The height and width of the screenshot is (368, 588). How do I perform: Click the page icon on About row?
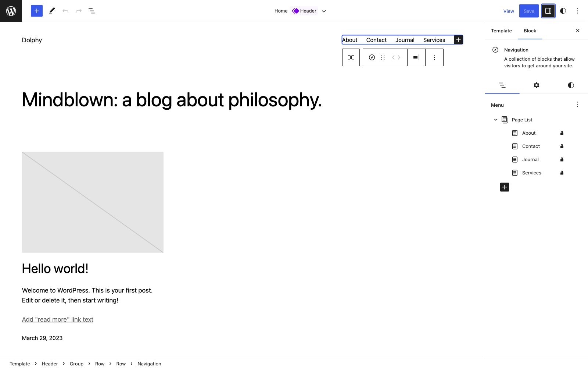coord(515,133)
